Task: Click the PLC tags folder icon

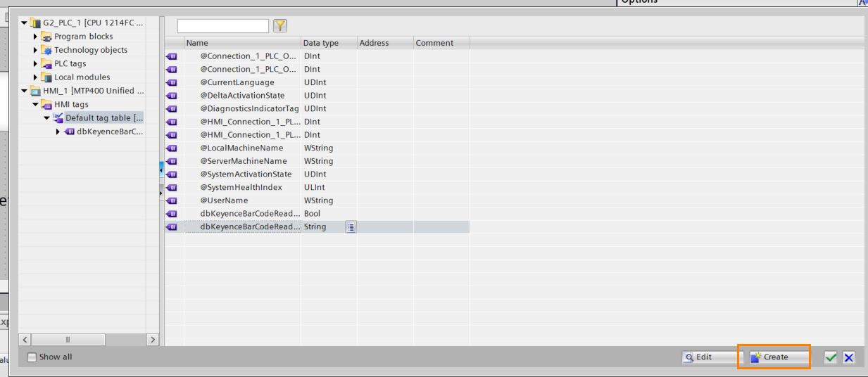Action: coord(47,64)
